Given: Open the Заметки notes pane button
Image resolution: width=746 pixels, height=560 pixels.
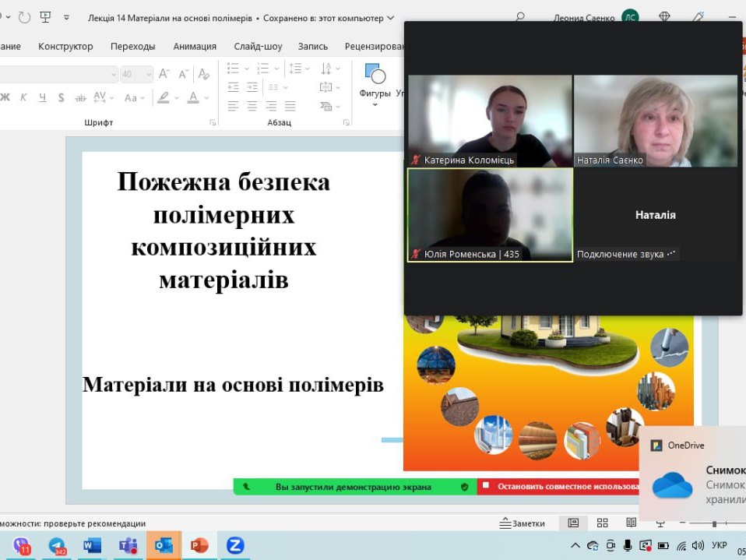Looking at the screenshot, I should point(522,523).
